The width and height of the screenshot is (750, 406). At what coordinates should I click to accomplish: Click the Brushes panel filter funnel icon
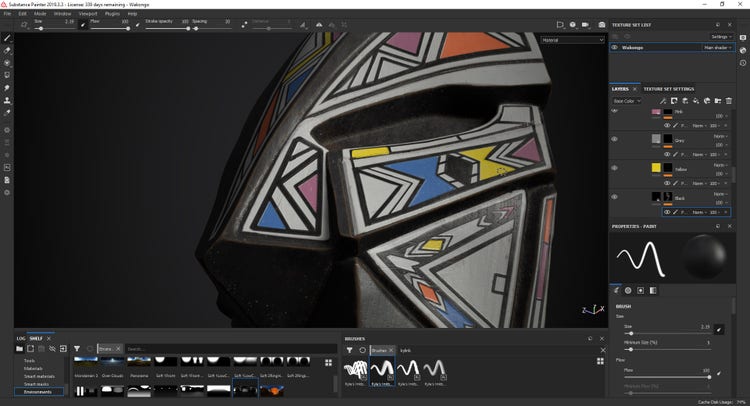click(350, 350)
